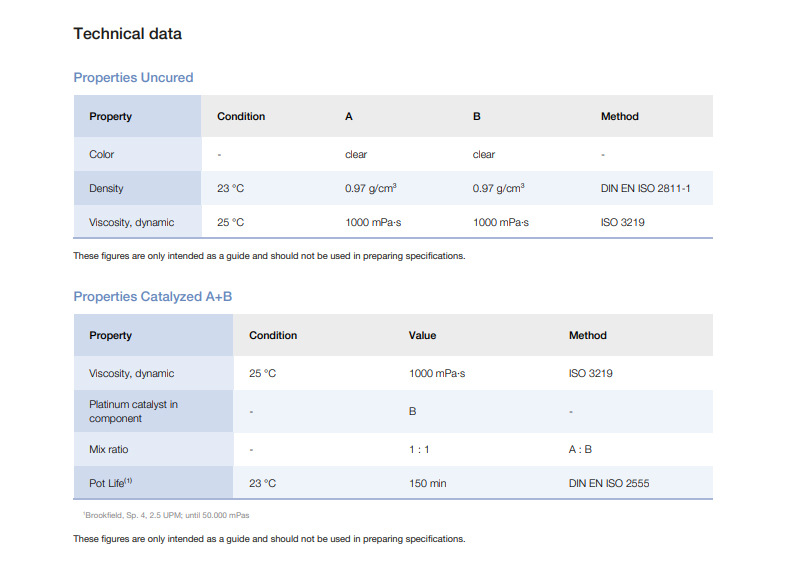Click the "150 min" pot life value

(x=428, y=484)
